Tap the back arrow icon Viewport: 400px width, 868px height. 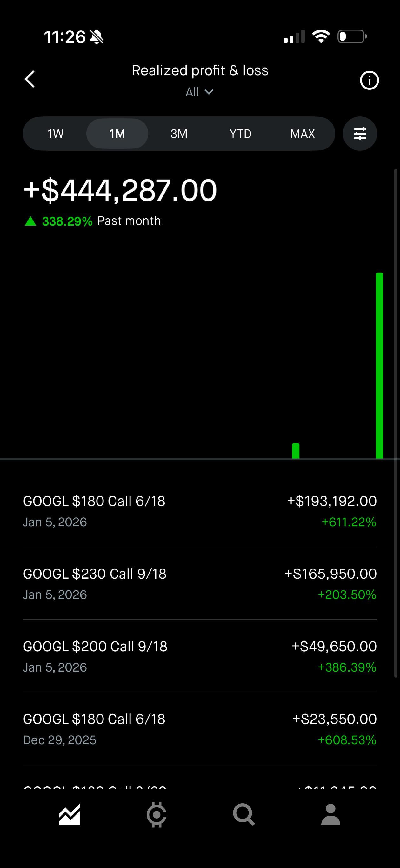(30, 79)
